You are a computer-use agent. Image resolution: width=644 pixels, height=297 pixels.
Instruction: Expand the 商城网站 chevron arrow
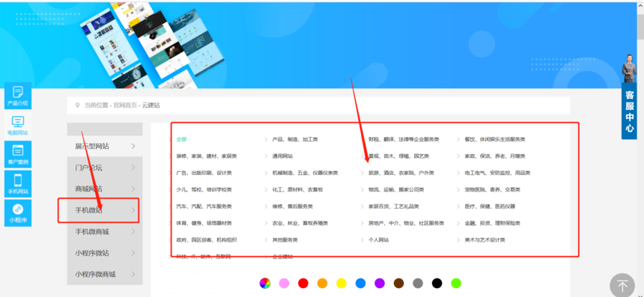point(133,189)
